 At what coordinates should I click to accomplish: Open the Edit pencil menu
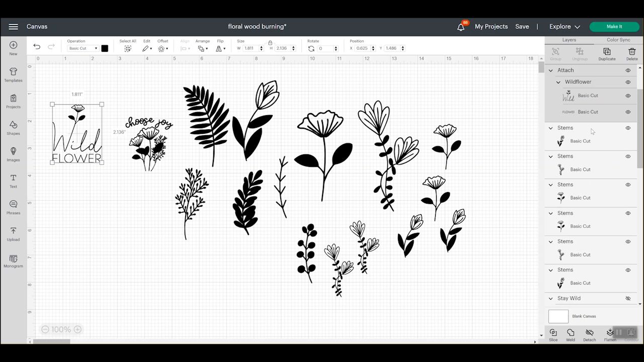tap(147, 48)
